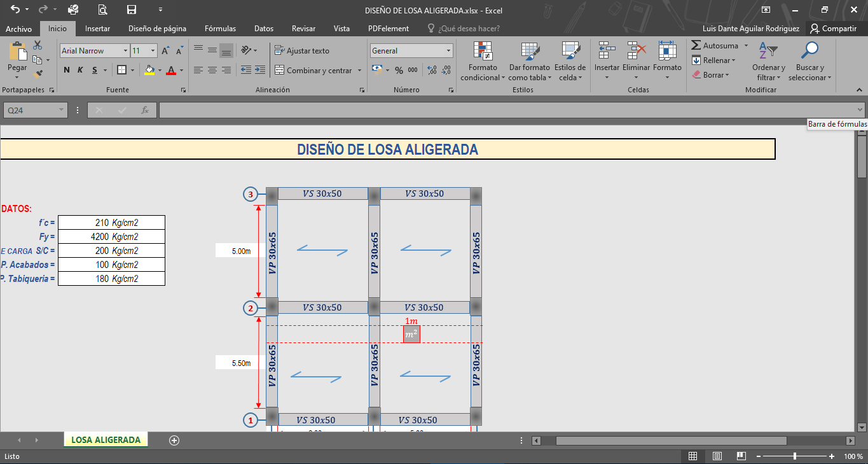The width and height of the screenshot is (868, 464).
Task: Align text to the middle vertically
Action: (x=212, y=50)
